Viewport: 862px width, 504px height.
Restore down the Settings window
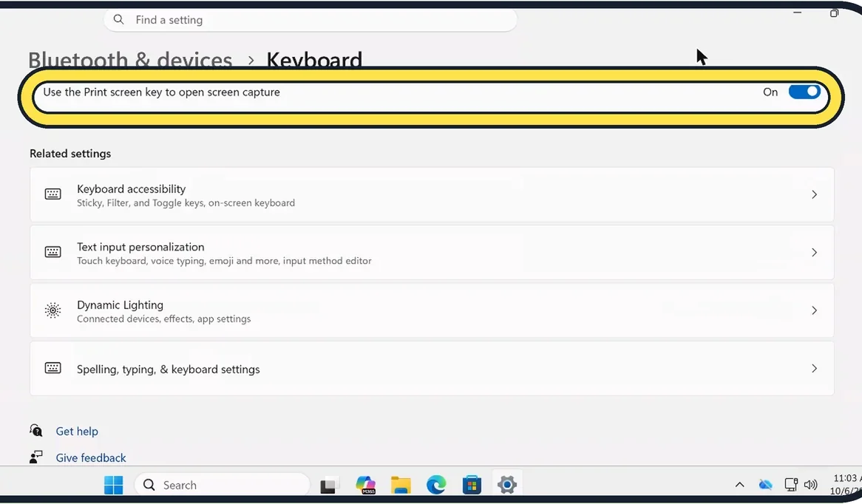click(x=834, y=13)
